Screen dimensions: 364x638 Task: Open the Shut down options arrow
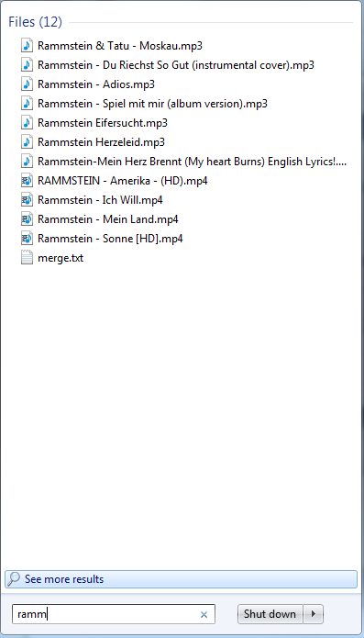(x=314, y=614)
